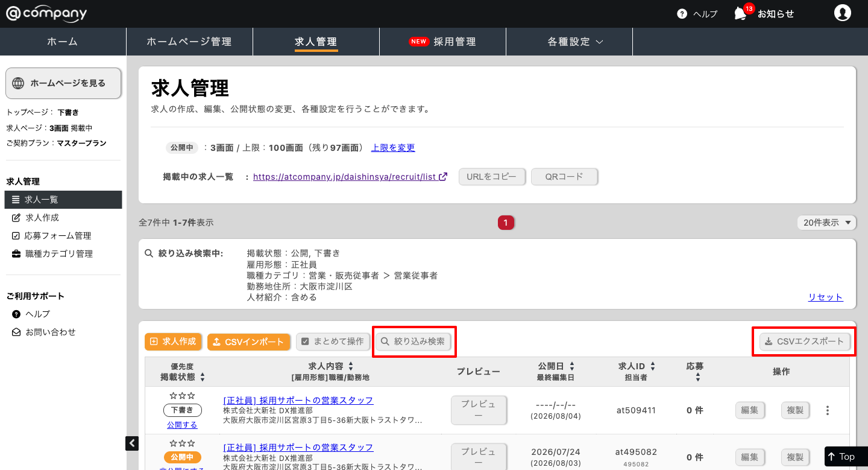Click QRコード button

point(564,177)
